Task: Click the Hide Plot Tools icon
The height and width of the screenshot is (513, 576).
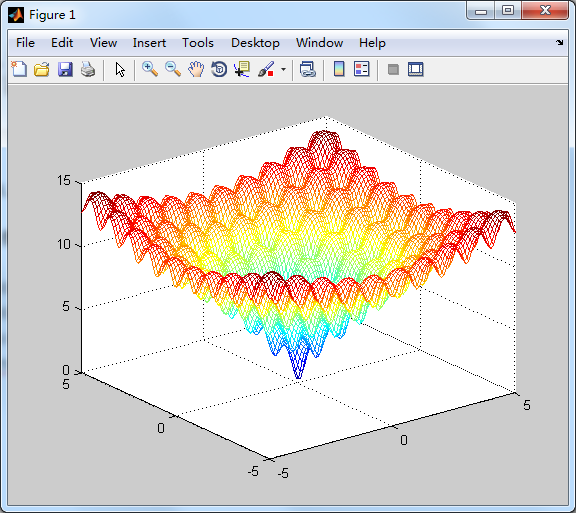Action: 393,69
